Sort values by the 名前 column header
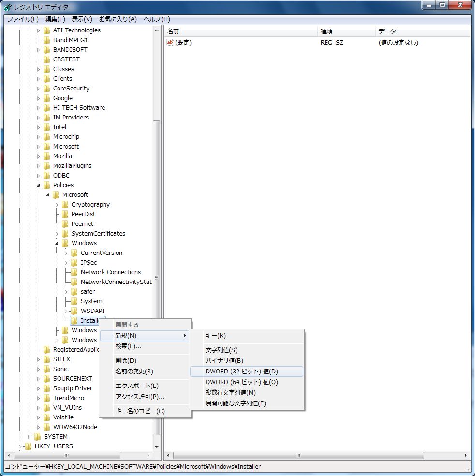The width and height of the screenshot is (475, 476). pyautogui.click(x=241, y=31)
